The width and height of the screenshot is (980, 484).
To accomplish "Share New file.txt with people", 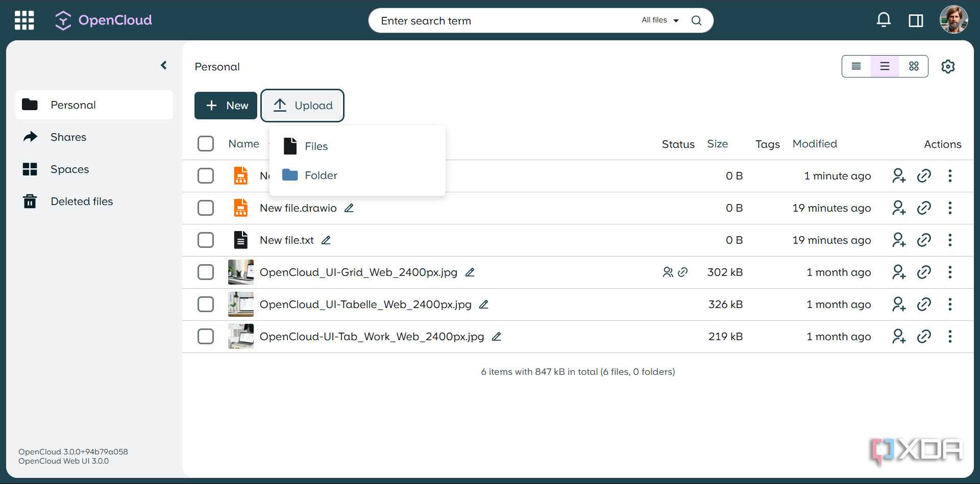I will pos(899,240).
